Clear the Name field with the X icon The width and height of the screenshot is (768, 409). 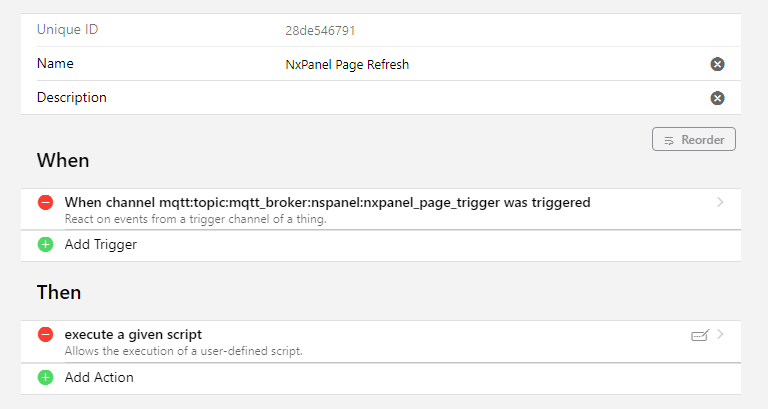[x=717, y=64]
